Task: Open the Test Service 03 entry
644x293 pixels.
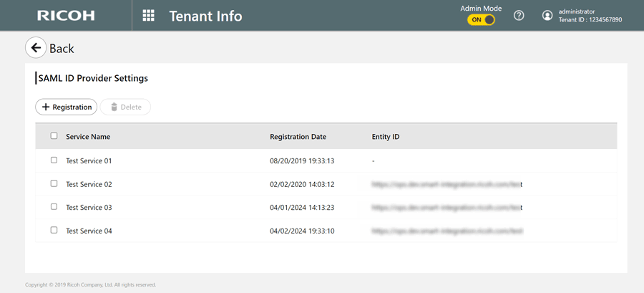Action: (x=89, y=208)
